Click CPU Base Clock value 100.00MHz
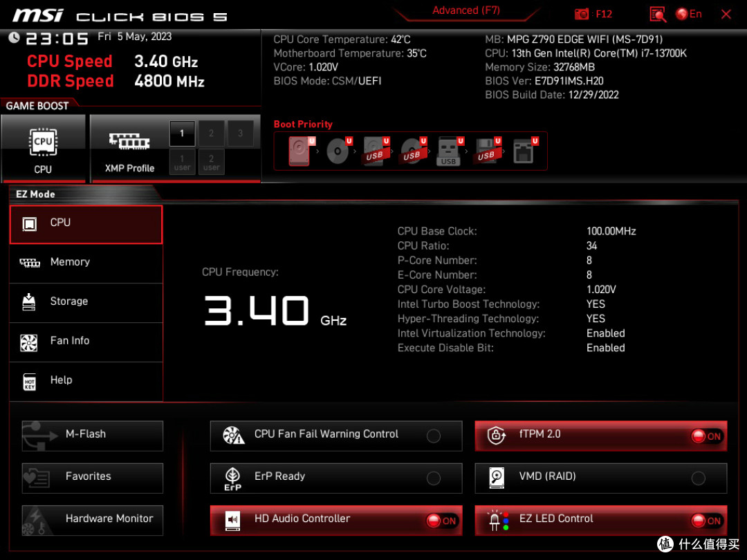747x560 pixels. click(x=611, y=231)
